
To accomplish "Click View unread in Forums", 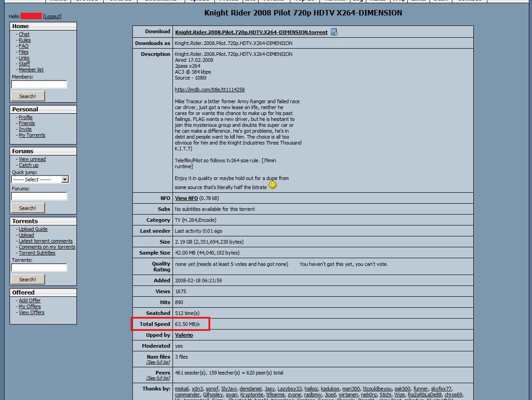I will 32,160.
